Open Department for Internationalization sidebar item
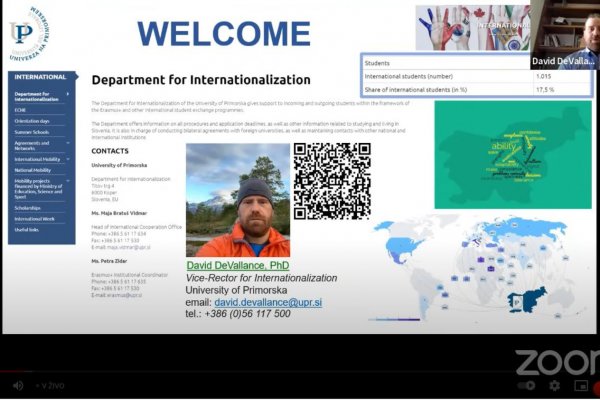Screen dimensions: 600x400 38,96
